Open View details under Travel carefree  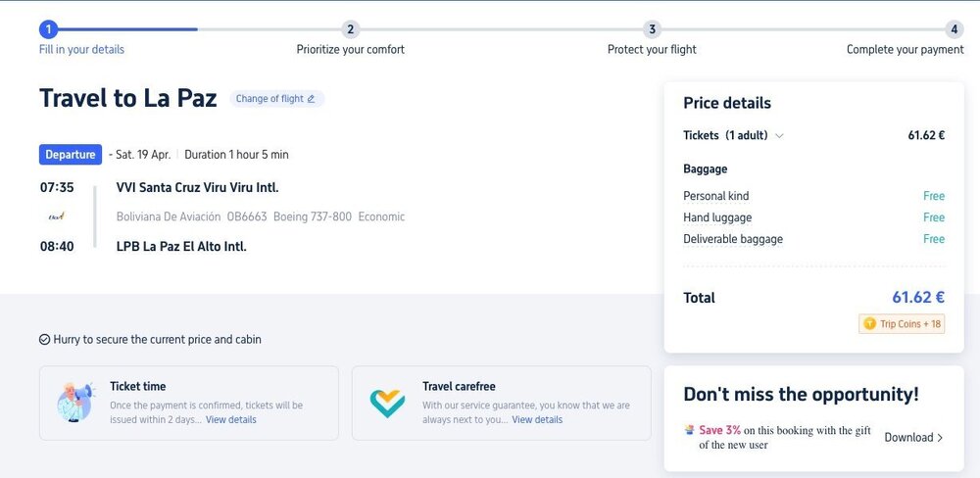pyautogui.click(x=537, y=420)
